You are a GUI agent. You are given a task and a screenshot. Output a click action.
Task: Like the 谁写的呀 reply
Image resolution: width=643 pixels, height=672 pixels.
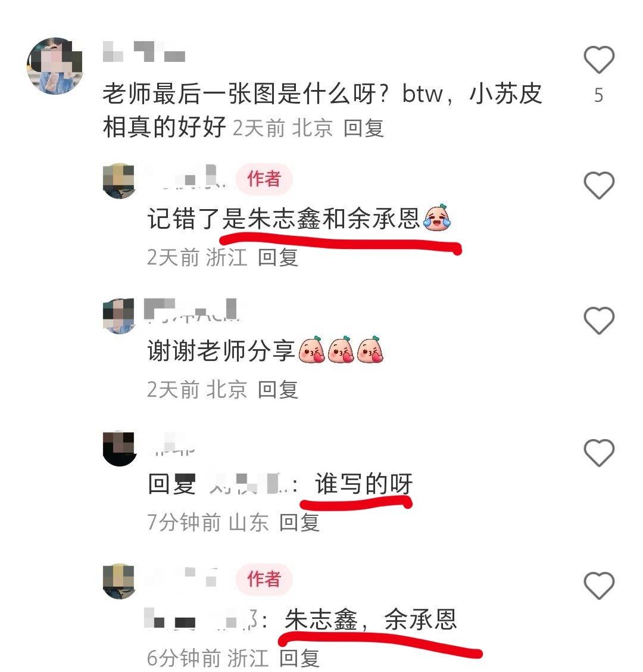pos(599,453)
